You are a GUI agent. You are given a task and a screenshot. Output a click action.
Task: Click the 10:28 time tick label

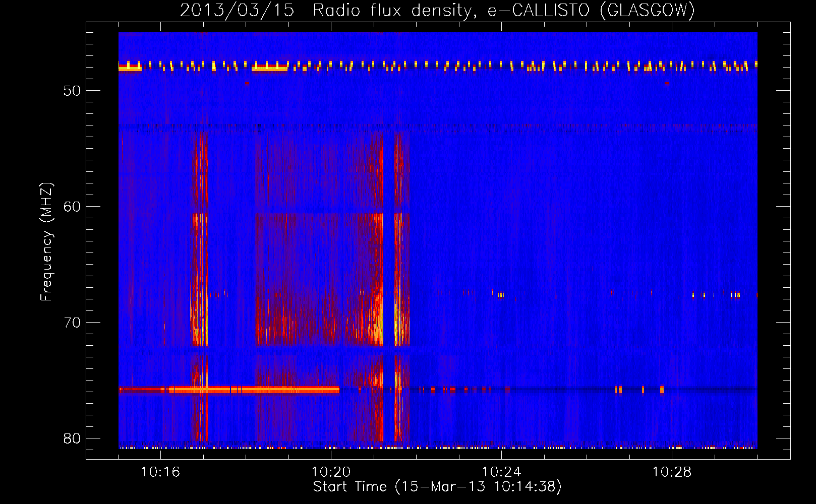click(x=672, y=472)
